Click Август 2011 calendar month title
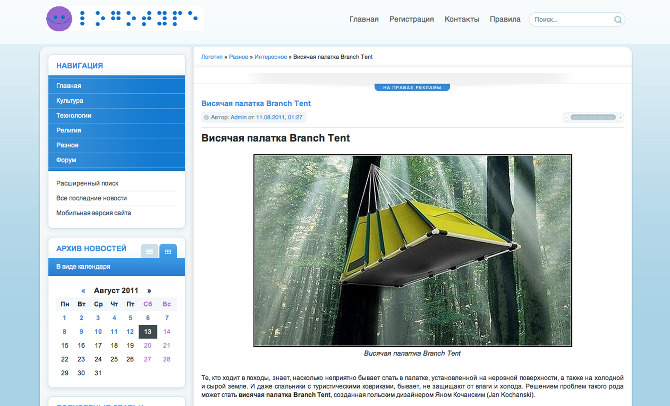 coord(116,291)
